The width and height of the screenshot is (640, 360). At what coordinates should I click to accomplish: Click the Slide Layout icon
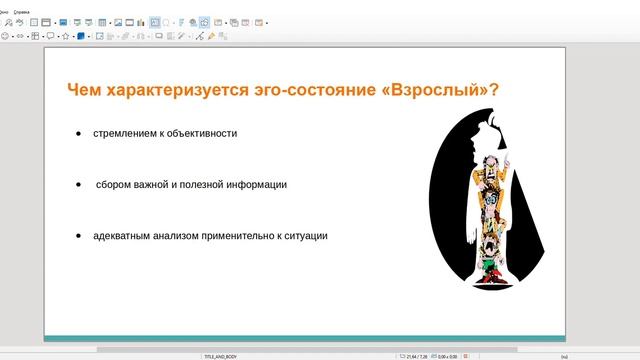point(259,23)
